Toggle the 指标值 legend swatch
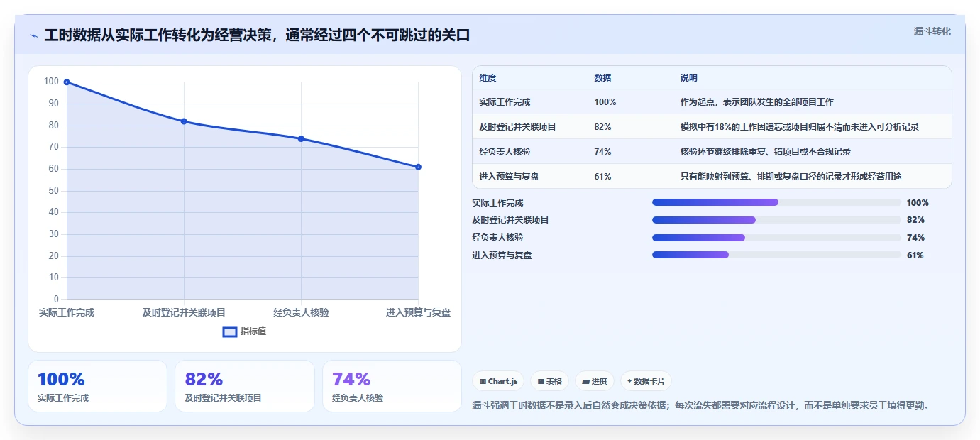Image resolution: width=980 pixels, height=440 pixels. point(230,331)
